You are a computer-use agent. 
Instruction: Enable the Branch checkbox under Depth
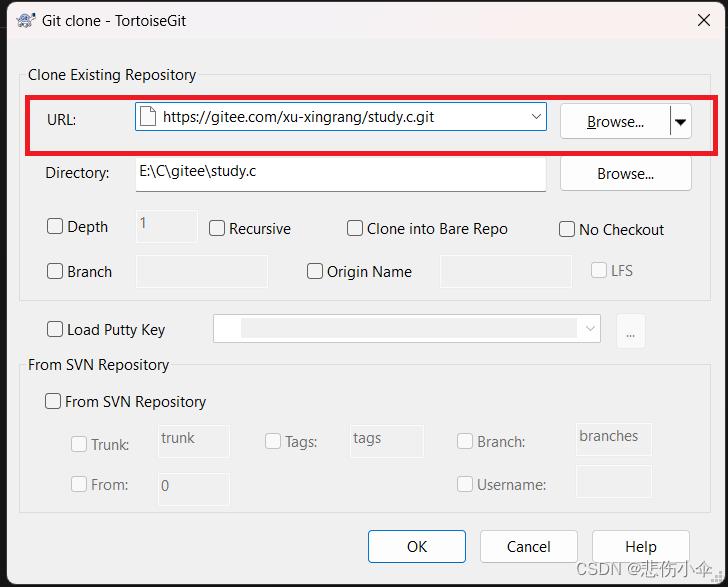tap(55, 271)
